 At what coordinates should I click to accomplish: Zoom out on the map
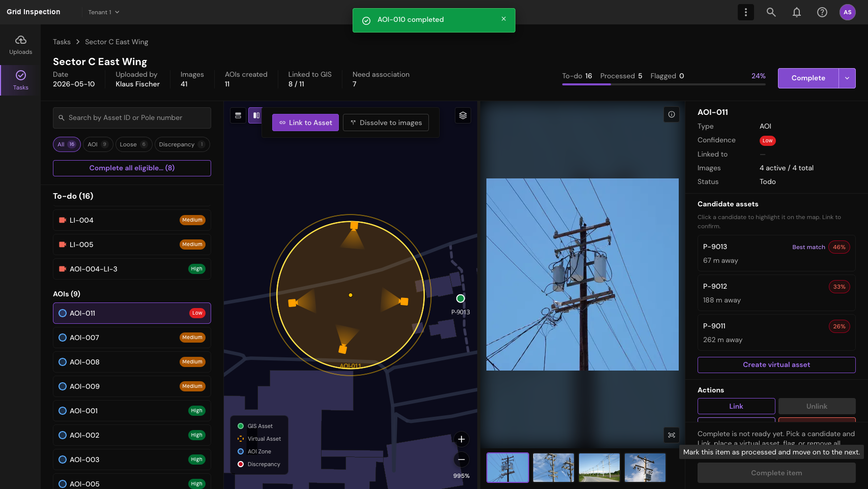tap(461, 460)
